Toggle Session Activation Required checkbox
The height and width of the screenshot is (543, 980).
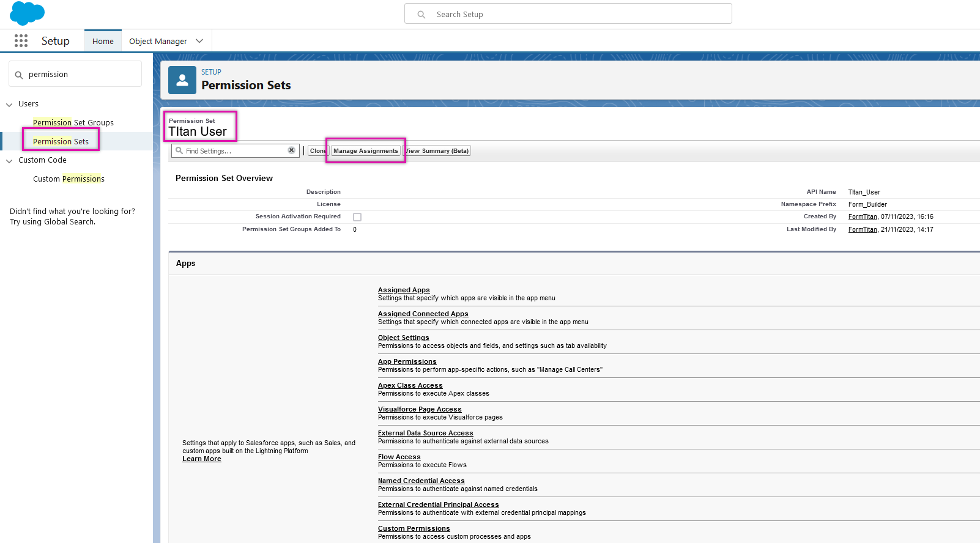(357, 217)
